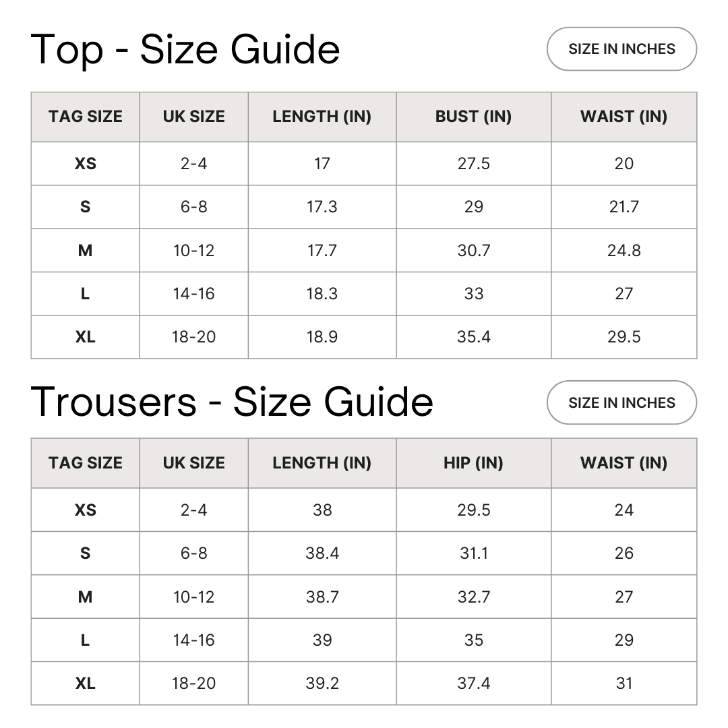This screenshot has height=728, width=728.
Task: Click the trousers length value 38.4
Action: pos(322,553)
